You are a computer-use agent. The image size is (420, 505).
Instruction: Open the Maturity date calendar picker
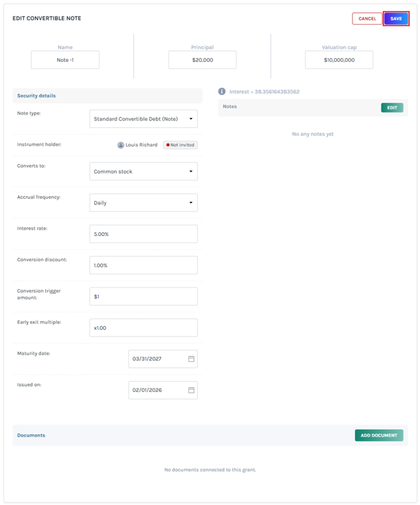(191, 359)
